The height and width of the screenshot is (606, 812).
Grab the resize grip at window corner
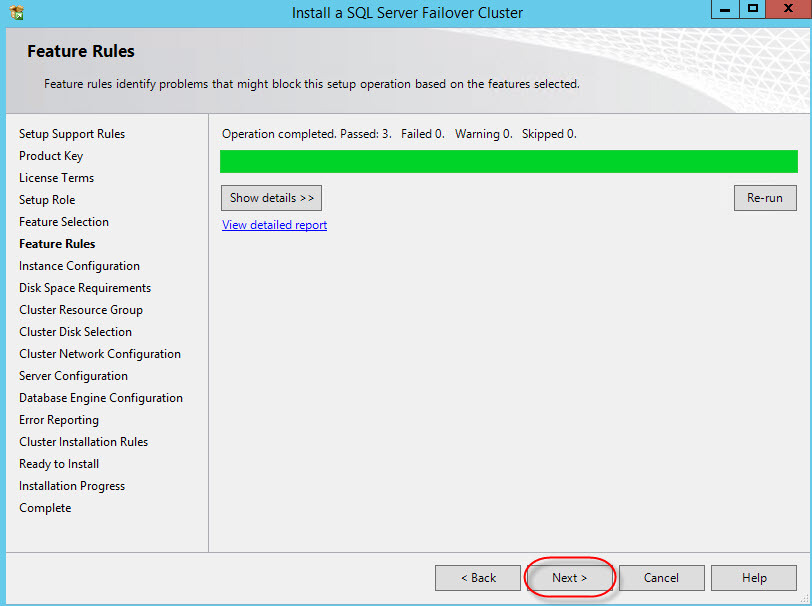click(x=804, y=598)
